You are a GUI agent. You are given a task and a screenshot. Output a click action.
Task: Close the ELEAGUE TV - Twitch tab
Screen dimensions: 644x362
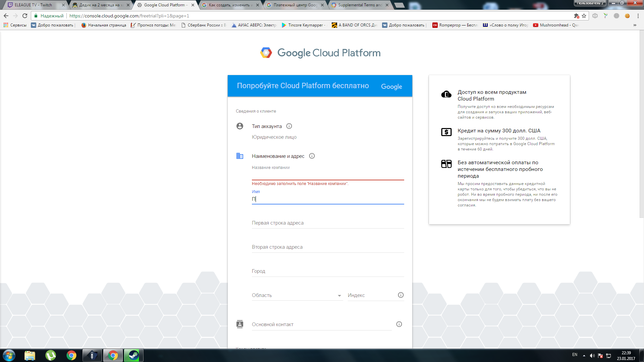point(63,5)
